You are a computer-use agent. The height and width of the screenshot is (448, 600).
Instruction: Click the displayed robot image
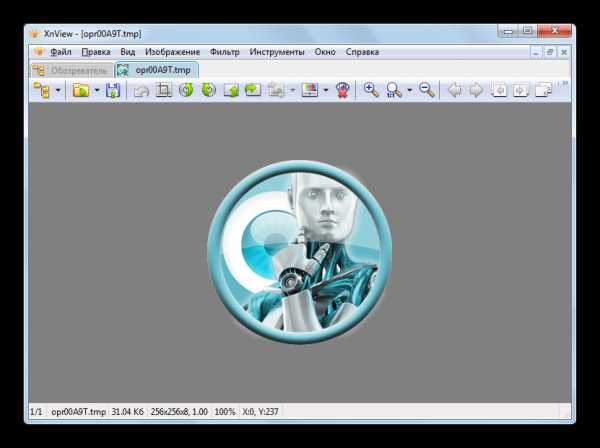click(x=300, y=252)
